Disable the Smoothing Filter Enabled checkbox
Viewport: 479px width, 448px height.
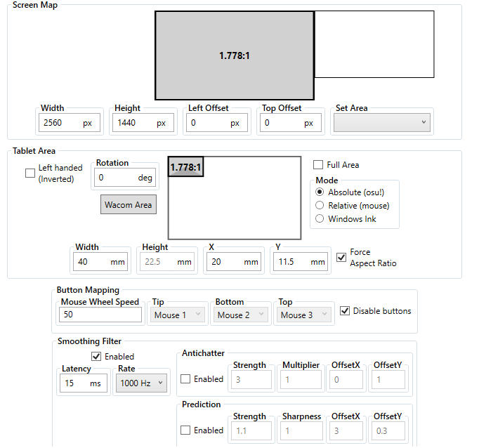point(96,357)
